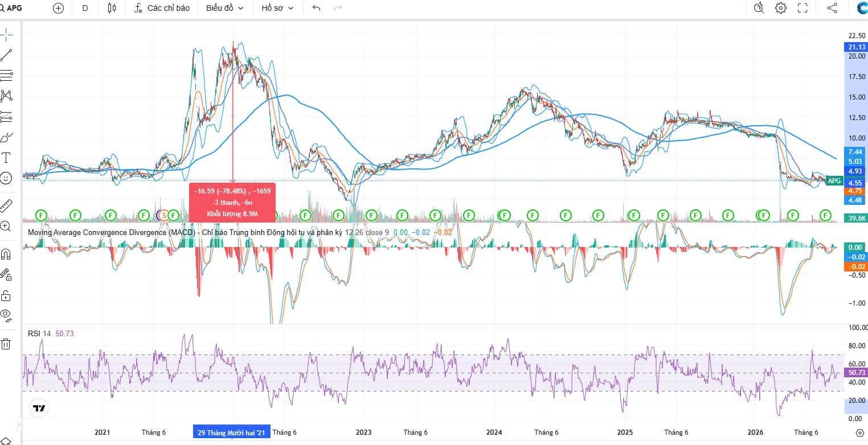Click the 4.48 price label
Viewport: 868px width, 445px height.
click(855, 200)
